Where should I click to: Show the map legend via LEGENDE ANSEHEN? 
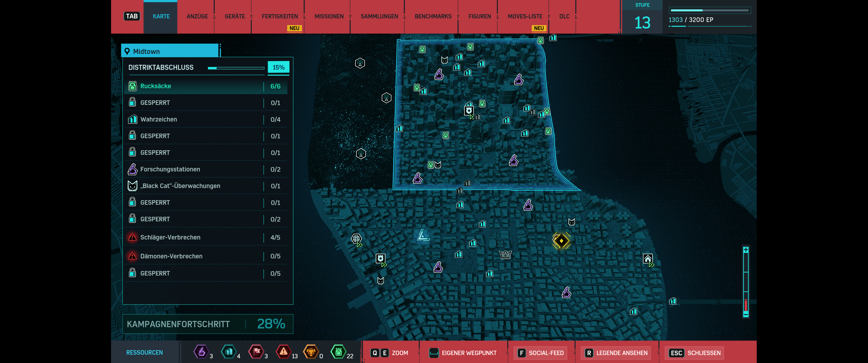[x=616, y=353]
